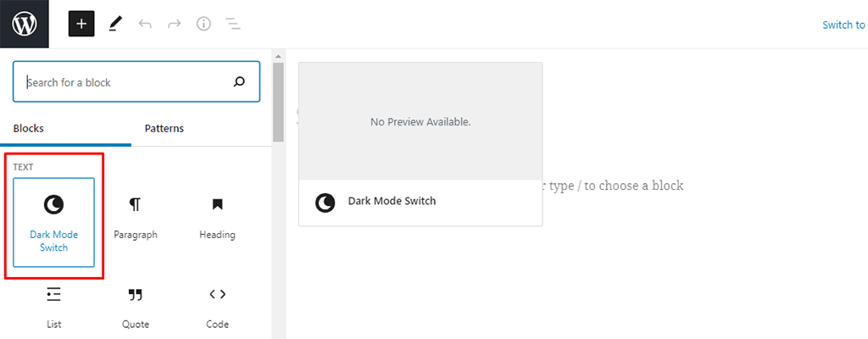Insert the Code block
The image size is (868, 339).
pos(217,307)
